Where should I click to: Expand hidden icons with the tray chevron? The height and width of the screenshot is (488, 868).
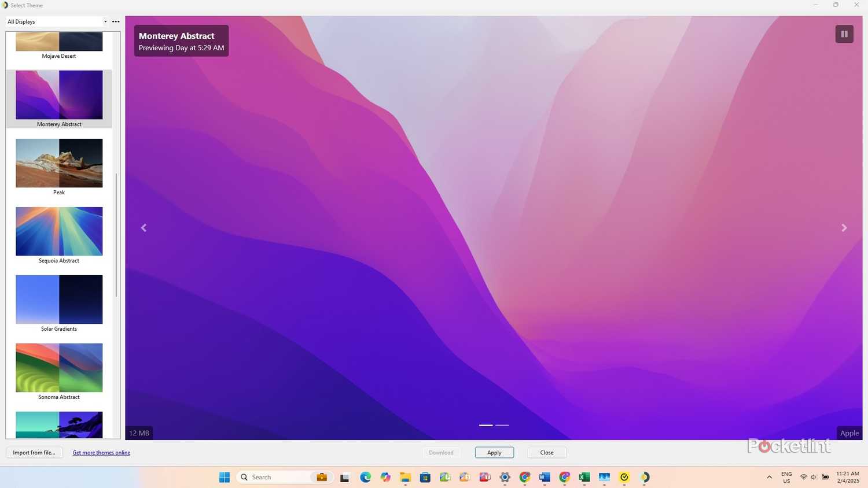[x=769, y=477]
